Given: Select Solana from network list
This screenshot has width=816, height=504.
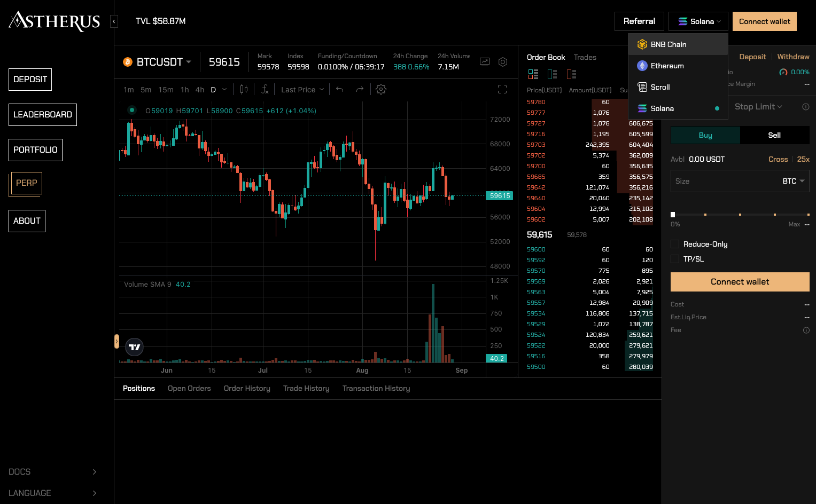Looking at the screenshot, I should pyautogui.click(x=678, y=108).
